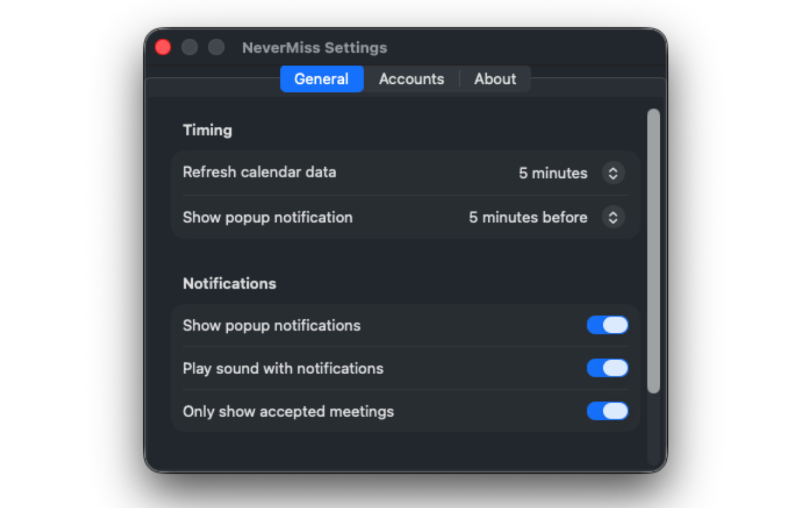This screenshot has width=812, height=508.
Task: Turn off Play sound with notifications
Action: pyautogui.click(x=607, y=368)
